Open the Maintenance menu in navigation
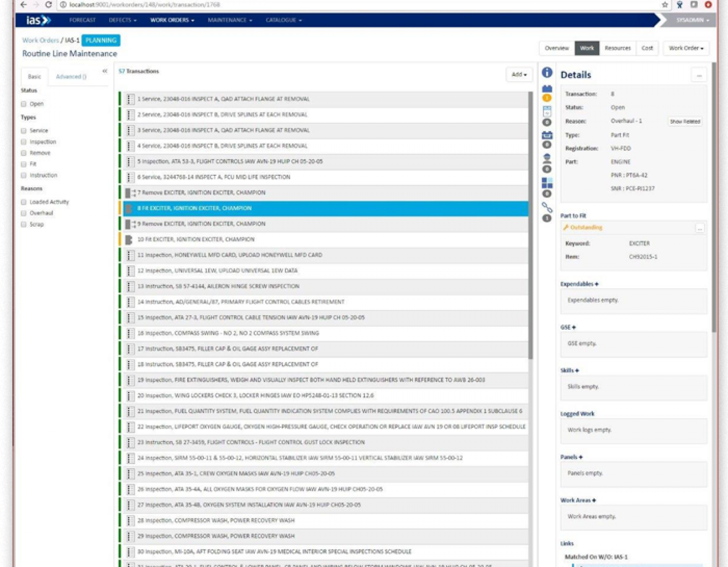The height and width of the screenshot is (567, 728). pos(230,20)
